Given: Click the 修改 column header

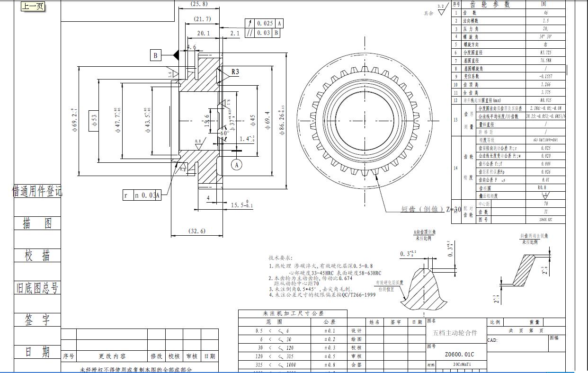Looking at the screenshot, I should (x=157, y=356).
